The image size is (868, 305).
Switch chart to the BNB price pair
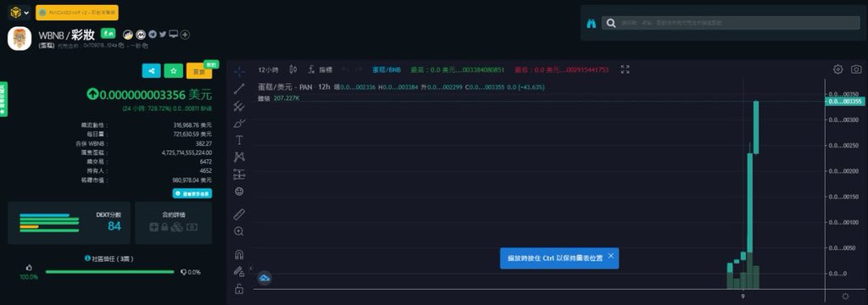point(387,69)
